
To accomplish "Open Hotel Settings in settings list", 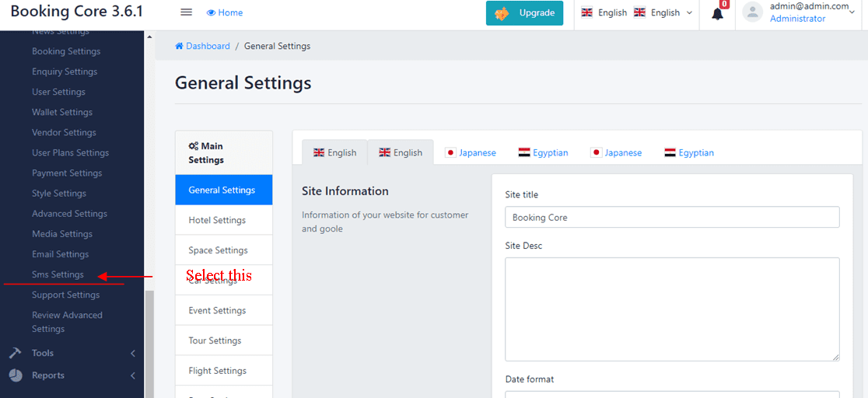I will pyautogui.click(x=217, y=220).
